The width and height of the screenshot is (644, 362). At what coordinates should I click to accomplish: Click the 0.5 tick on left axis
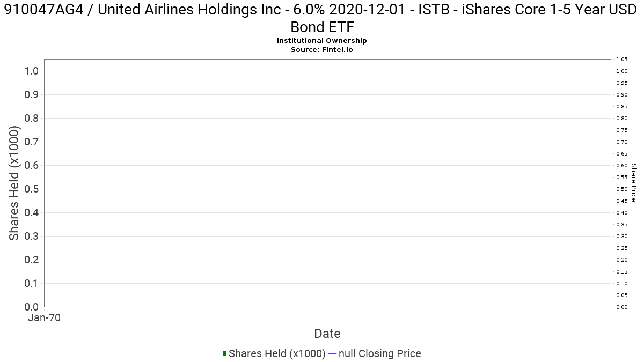pyautogui.click(x=32, y=189)
